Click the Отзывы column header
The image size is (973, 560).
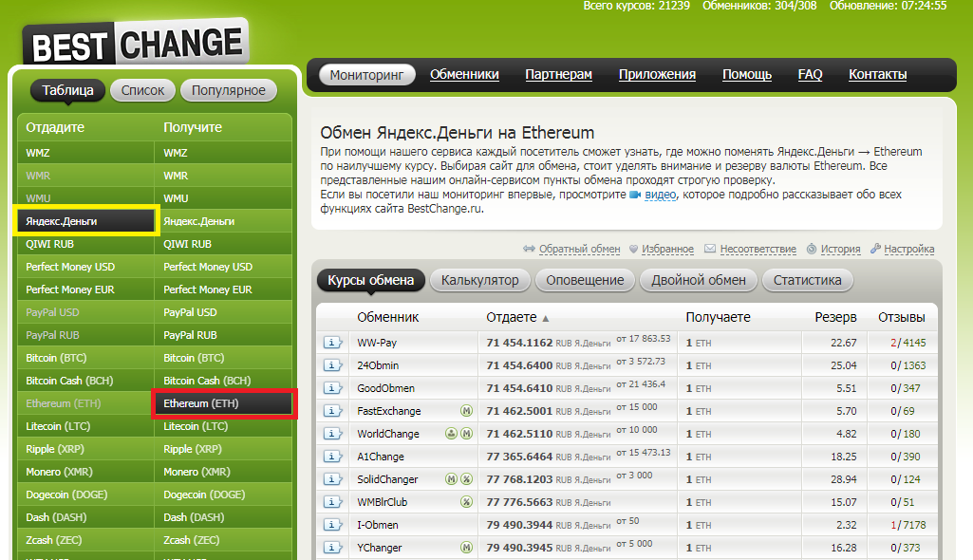point(901,318)
